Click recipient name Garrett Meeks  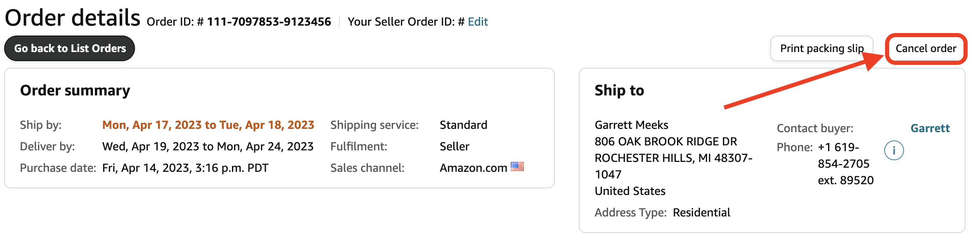coord(631,125)
